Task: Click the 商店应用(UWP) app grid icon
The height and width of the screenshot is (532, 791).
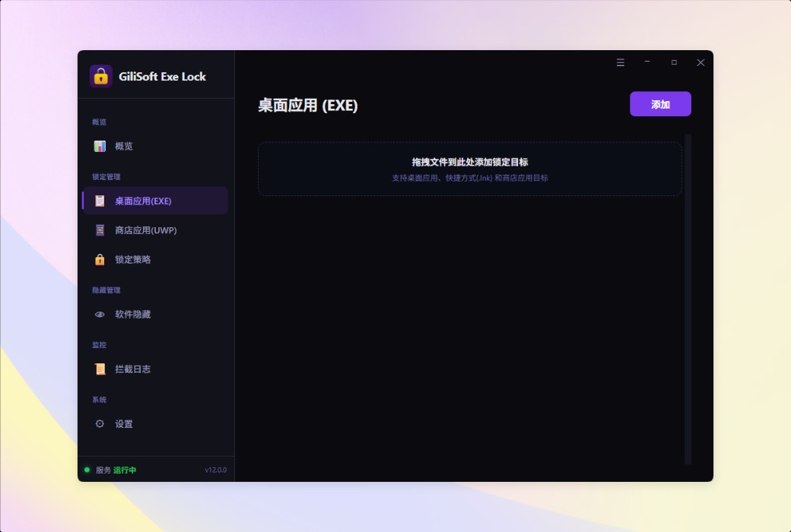Action: pos(100,230)
